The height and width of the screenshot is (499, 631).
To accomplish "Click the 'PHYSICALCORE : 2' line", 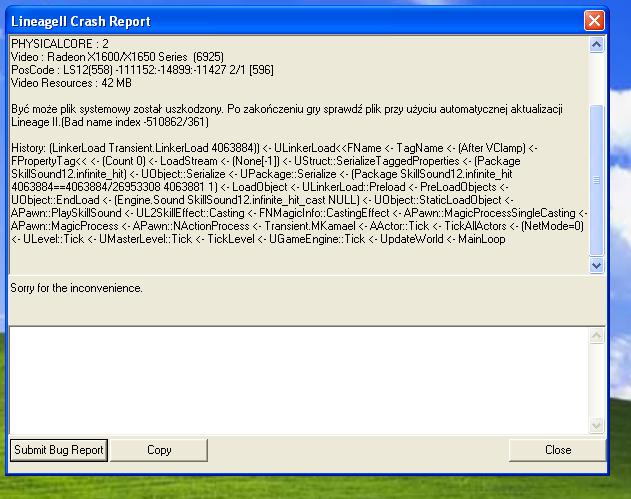I will click(60, 43).
